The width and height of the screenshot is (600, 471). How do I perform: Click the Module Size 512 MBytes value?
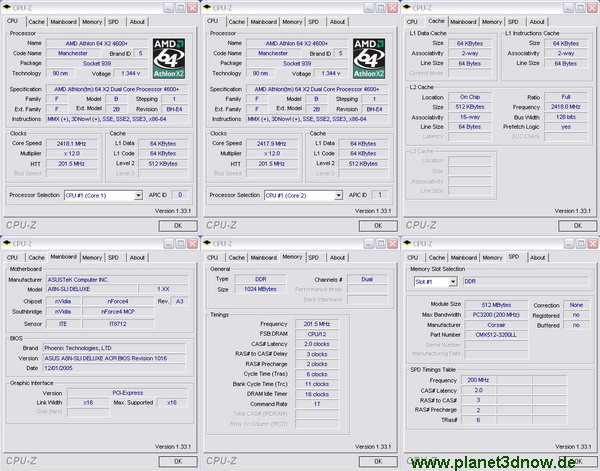coord(496,305)
